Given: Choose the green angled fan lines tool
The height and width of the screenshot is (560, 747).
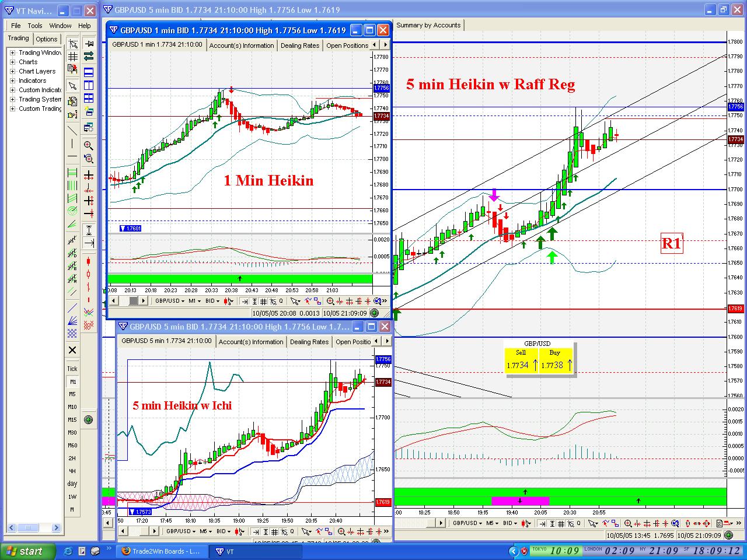Looking at the screenshot, I should [72, 223].
